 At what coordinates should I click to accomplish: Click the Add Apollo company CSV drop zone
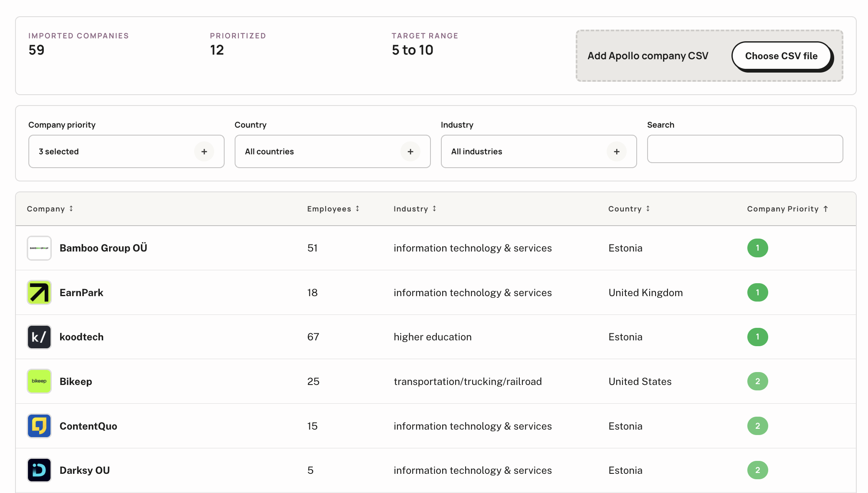point(709,56)
